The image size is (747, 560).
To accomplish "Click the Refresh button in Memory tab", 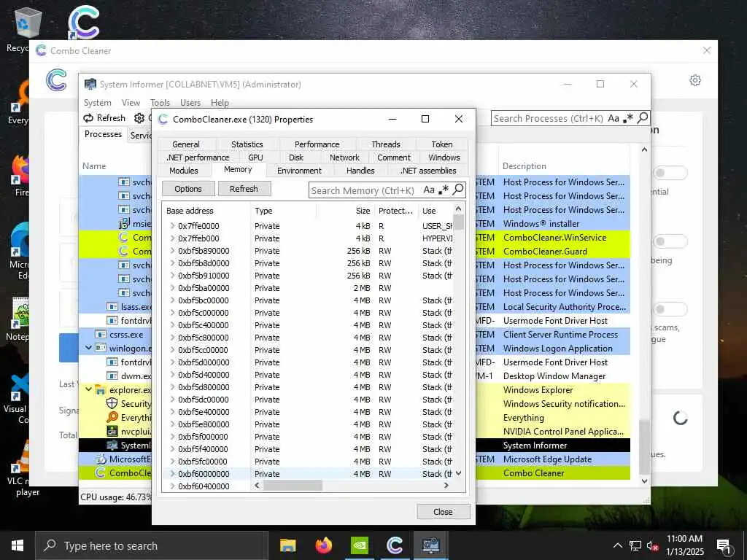I will pyautogui.click(x=244, y=189).
